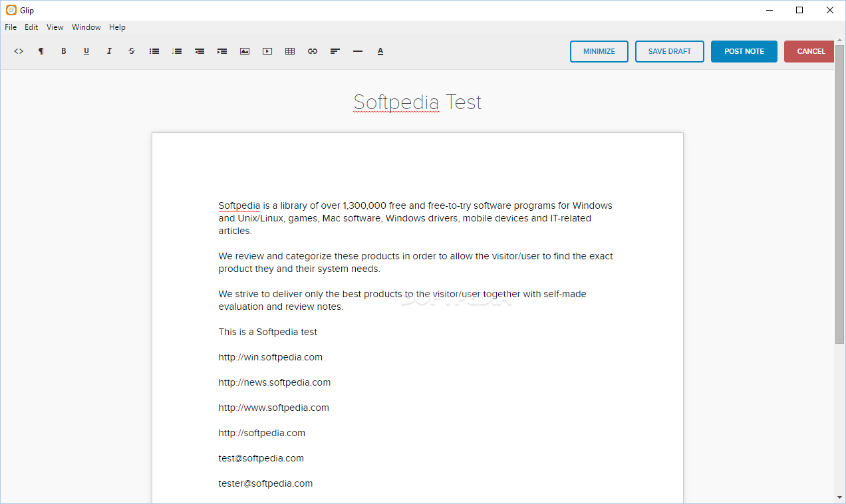
Task: Insert a horizontal line
Action: coord(358,51)
